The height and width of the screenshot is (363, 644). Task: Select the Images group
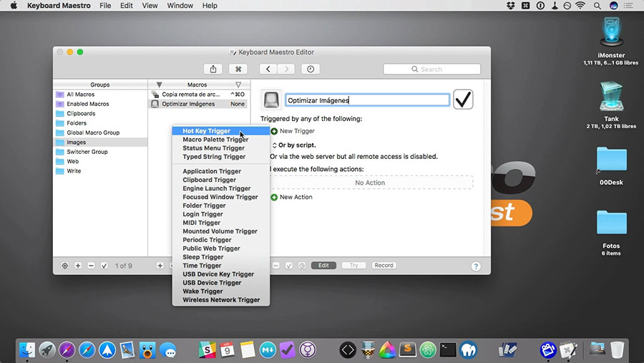100,142
